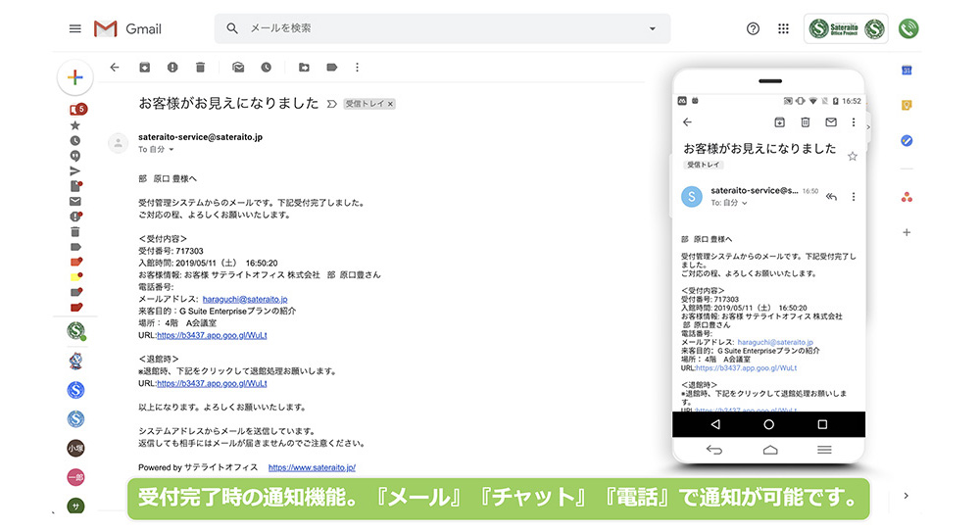The image size is (980, 532).
Task: Click the compose plus button
Action: point(75,77)
